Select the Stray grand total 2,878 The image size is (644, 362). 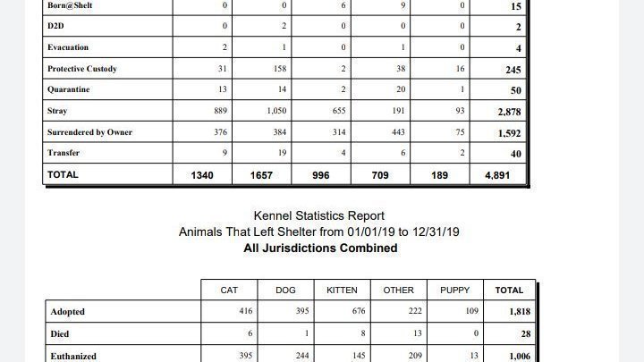click(509, 112)
